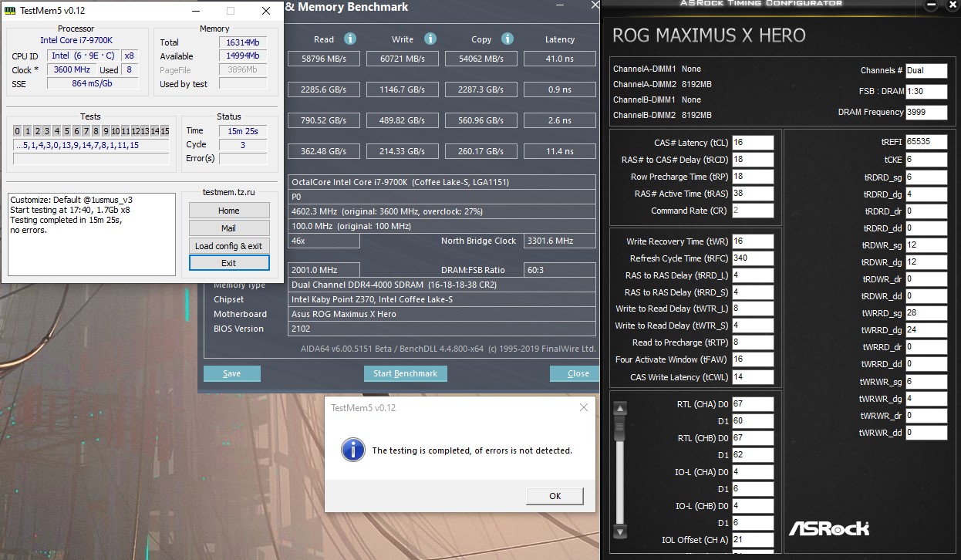Click the Exit button in TestMem5

point(229,263)
